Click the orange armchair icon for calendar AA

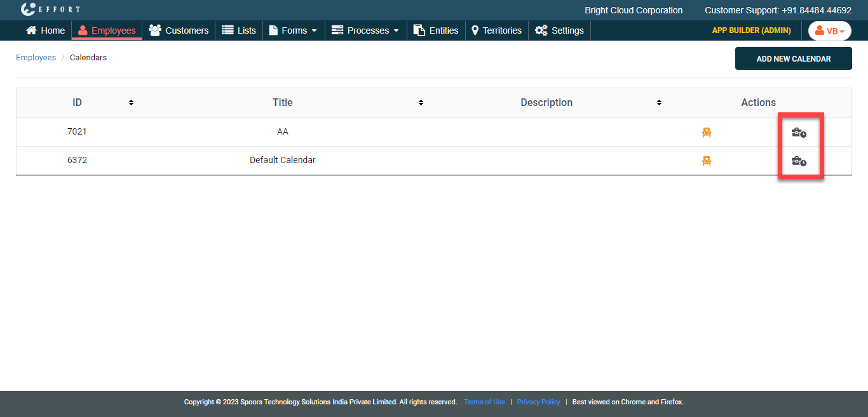[706, 132]
